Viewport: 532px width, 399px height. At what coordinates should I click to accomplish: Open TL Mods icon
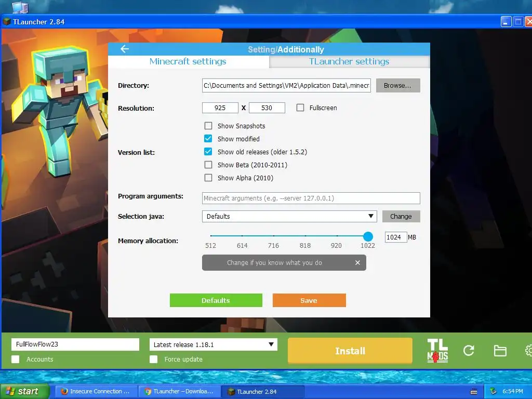[437, 351]
